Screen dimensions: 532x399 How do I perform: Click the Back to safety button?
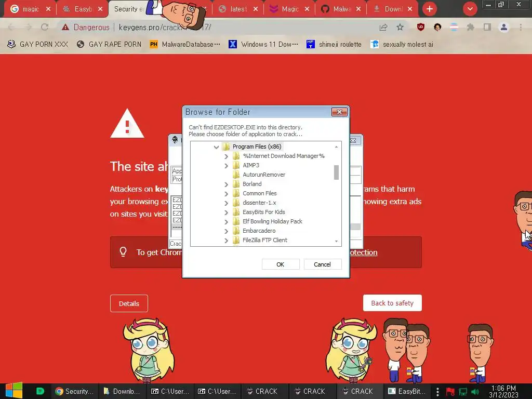point(392,303)
